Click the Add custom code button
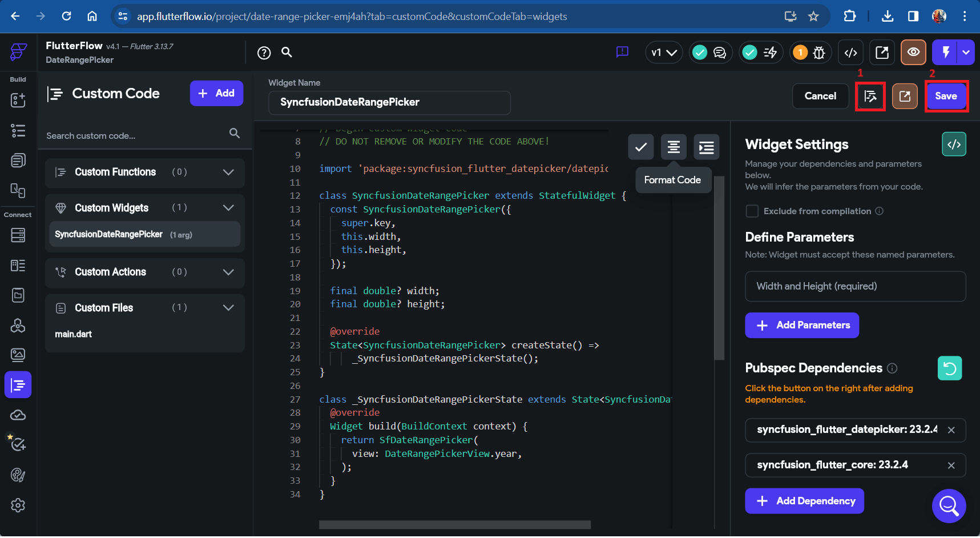The width and height of the screenshot is (980, 538). coord(216,94)
